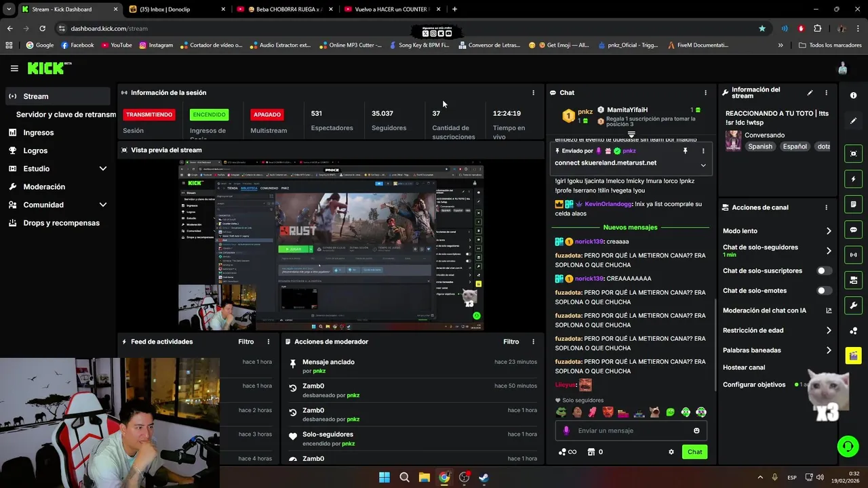
Task: Open Acciones de canal three-dot menu
Action: pyautogui.click(x=826, y=208)
